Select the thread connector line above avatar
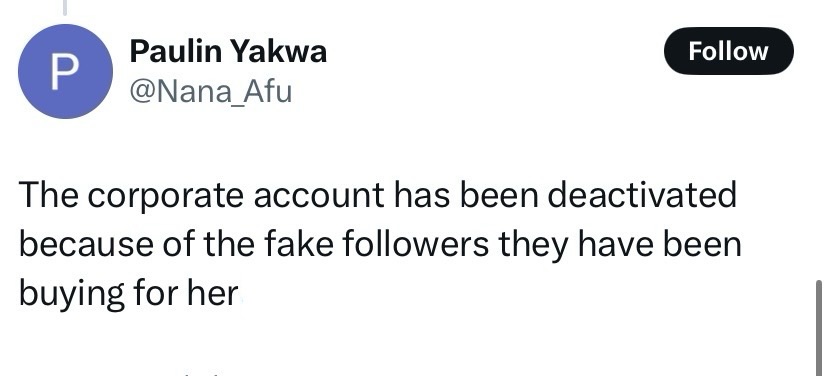The width and height of the screenshot is (828, 376). click(65, 7)
